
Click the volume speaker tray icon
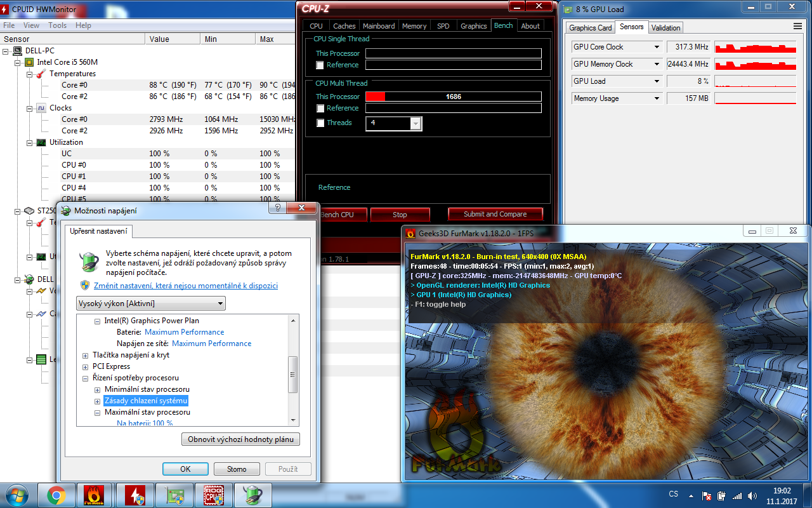tap(752, 495)
